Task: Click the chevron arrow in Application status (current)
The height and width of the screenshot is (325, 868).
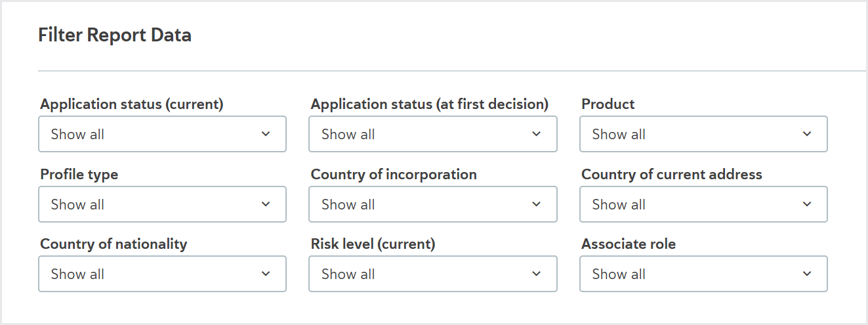Action: 266,134
